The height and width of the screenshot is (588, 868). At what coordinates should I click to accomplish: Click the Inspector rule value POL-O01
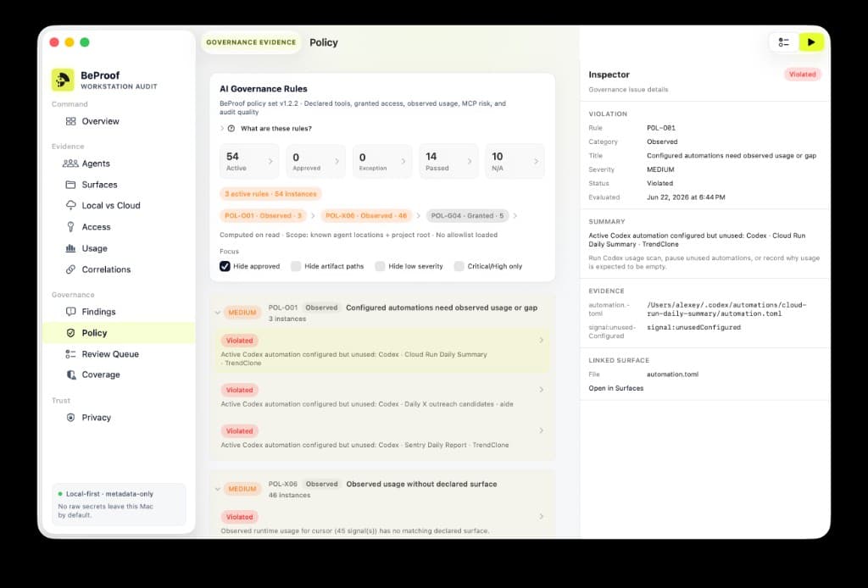[x=661, y=128]
